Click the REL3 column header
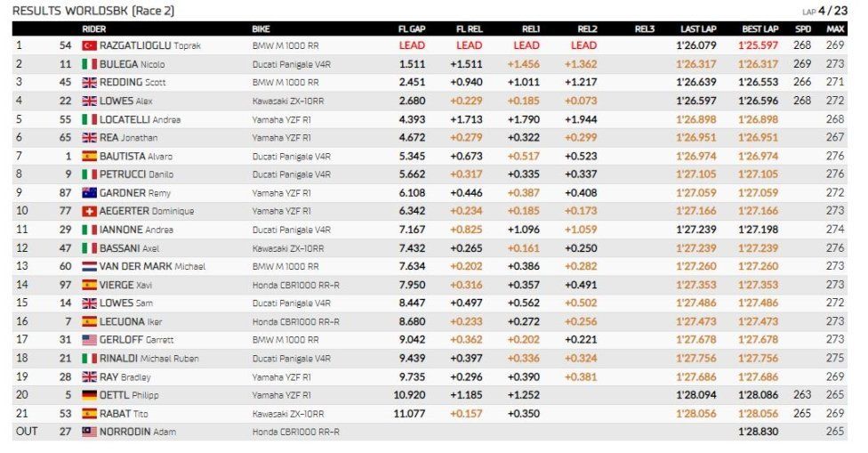868x453 pixels. tap(645, 28)
